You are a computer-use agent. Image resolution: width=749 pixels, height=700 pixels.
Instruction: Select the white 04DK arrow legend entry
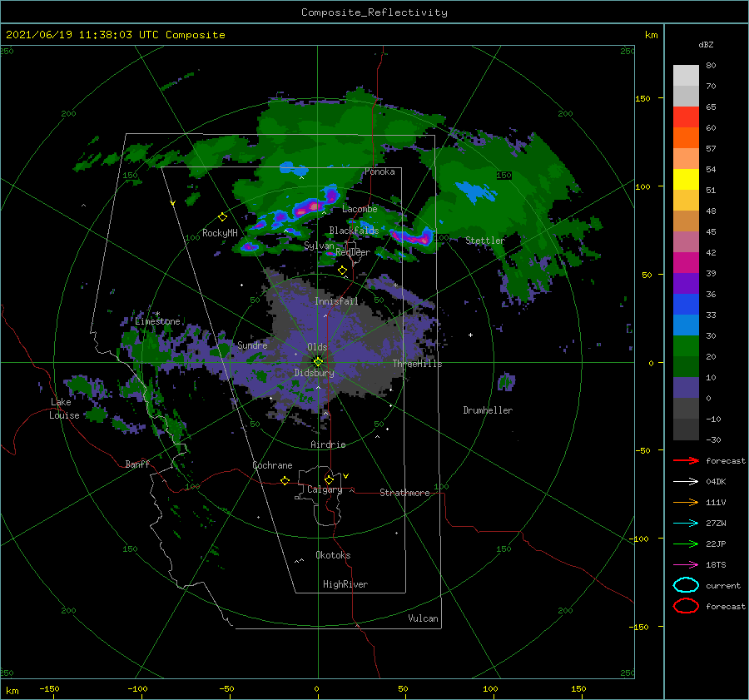pos(686,481)
